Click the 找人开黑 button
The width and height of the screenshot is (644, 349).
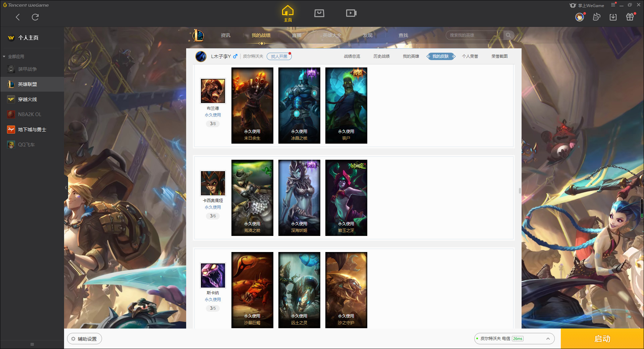pyautogui.click(x=279, y=56)
